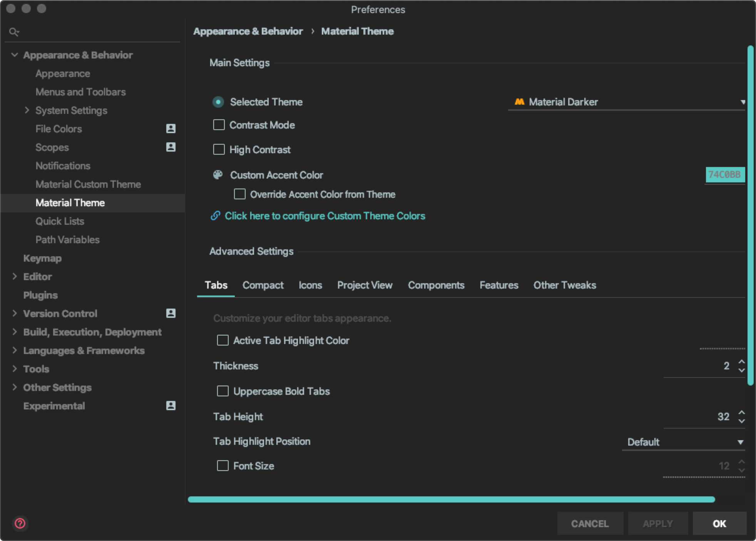This screenshot has width=756, height=541.
Task: Open Scopes in the settings tree
Action: [52, 147]
